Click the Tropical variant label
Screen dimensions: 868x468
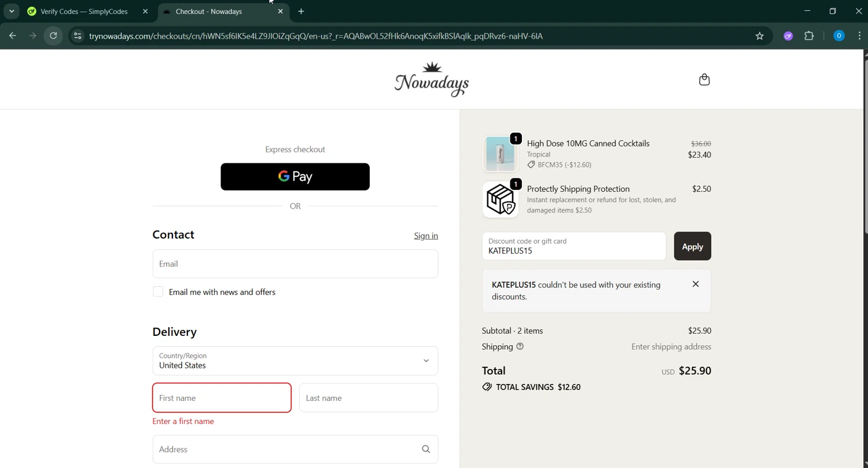point(538,155)
